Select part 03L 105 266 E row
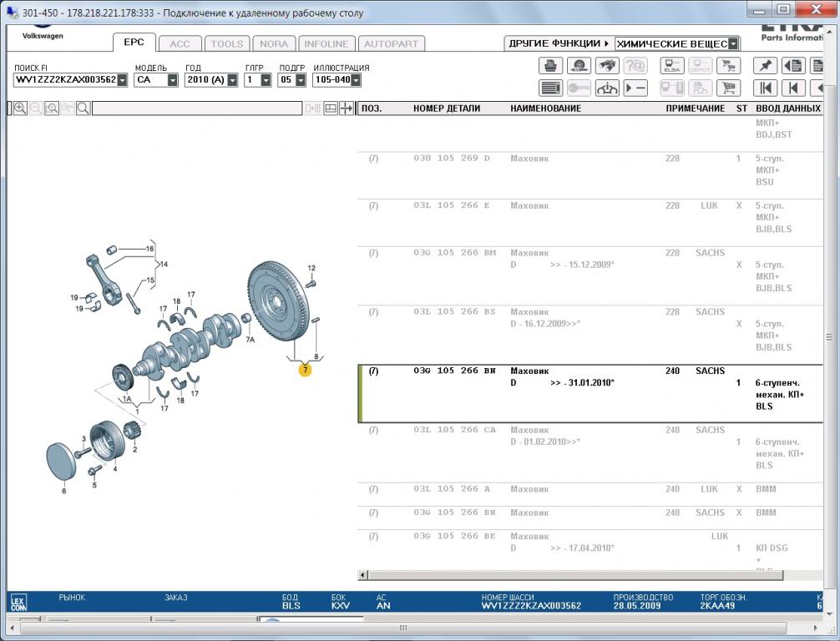Viewport: 840px width, 641px height. click(x=590, y=222)
